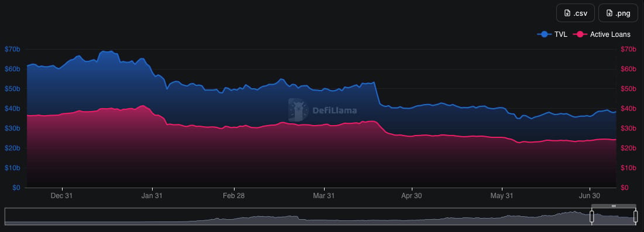The image size is (644, 232).
Task: Click the blue $70b left axis label
Action: click(12, 49)
